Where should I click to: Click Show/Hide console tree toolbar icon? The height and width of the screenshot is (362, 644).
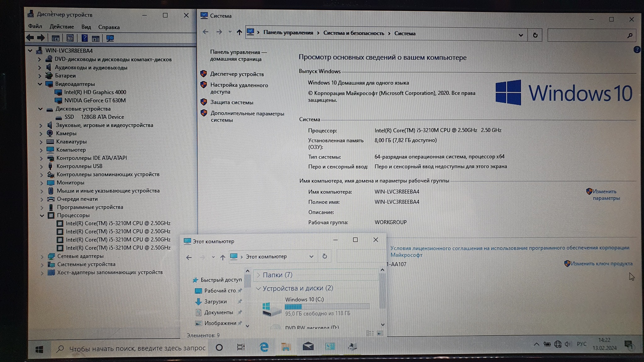pos(56,38)
